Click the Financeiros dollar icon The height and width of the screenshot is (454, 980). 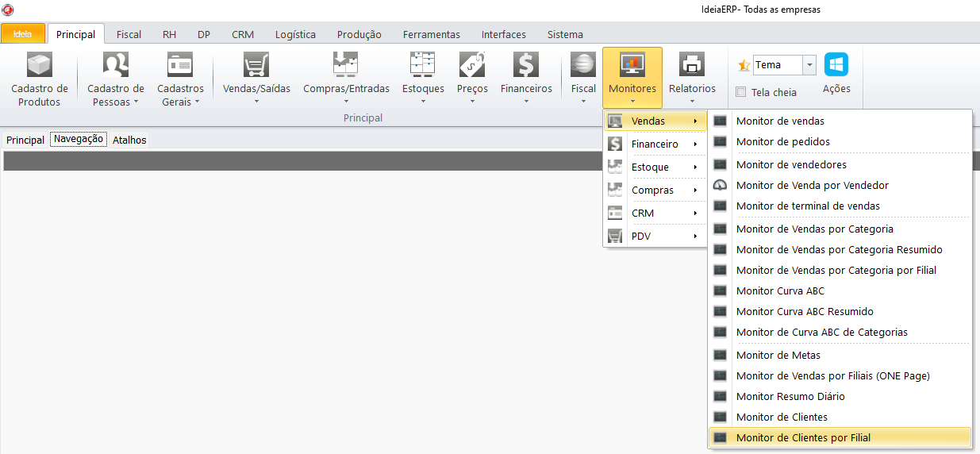click(x=526, y=65)
